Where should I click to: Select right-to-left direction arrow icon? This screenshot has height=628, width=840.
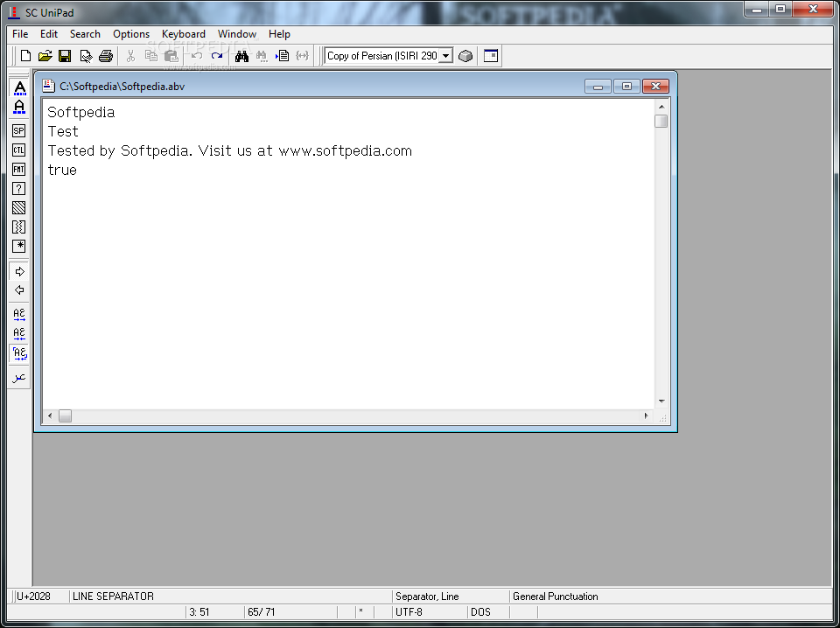(19, 290)
